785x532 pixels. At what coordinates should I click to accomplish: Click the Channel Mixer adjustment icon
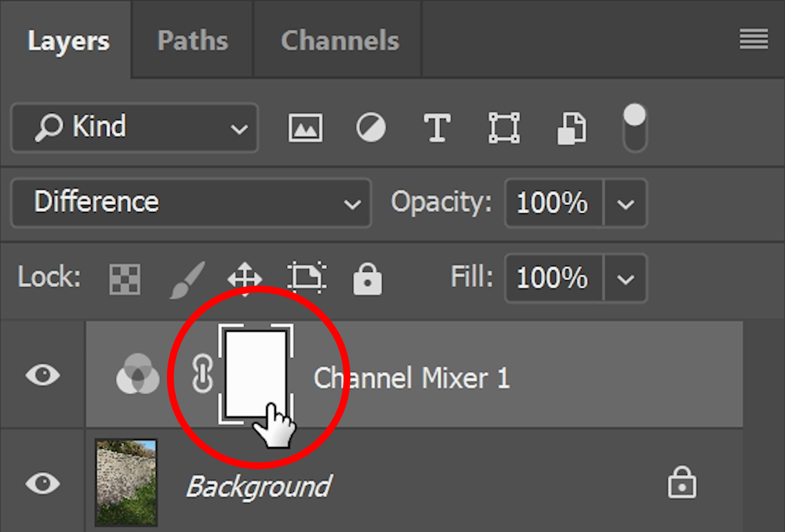pyautogui.click(x=137, y=374)
